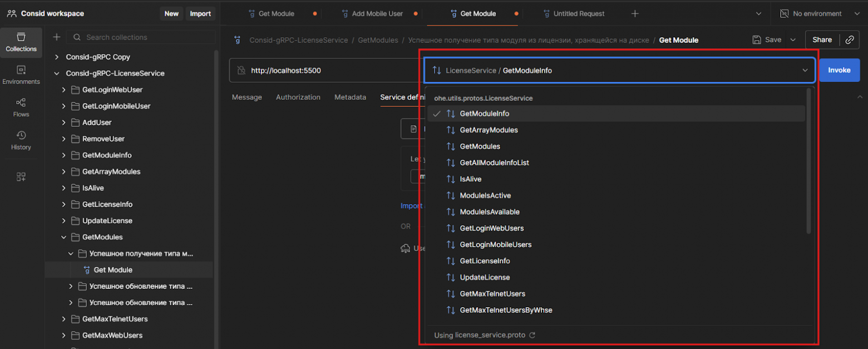Collapse the request panel chevron at right edge
Image resolution: width=868 pixels, height=349 pixels.
pyautogui.click(x=860, y=97)
